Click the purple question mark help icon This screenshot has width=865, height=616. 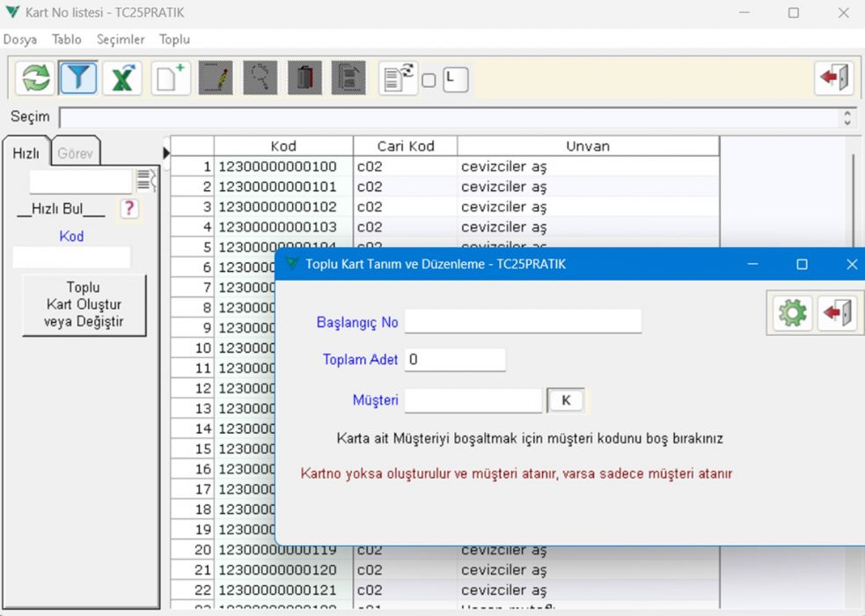coord(129,209)
